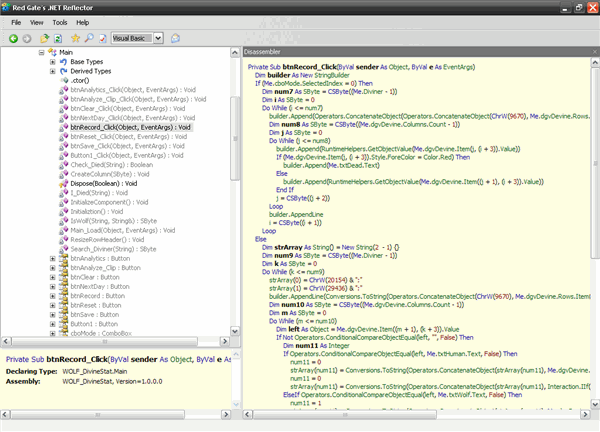600x432 pixels.
Task: Click StringBuilder type link in code
Action: point(332,75)
